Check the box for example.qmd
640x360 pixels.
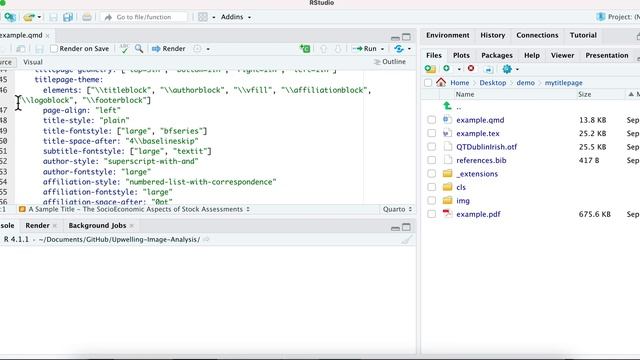tap(431, 120)
